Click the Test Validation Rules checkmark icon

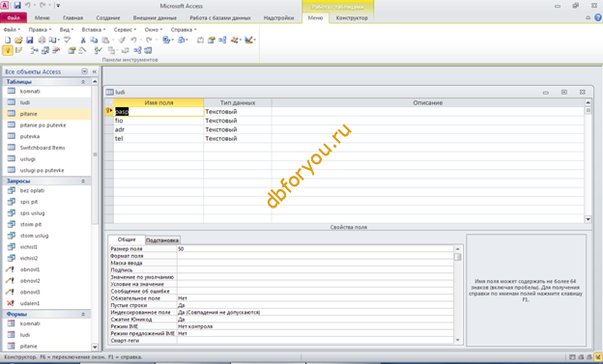[99, 50]
